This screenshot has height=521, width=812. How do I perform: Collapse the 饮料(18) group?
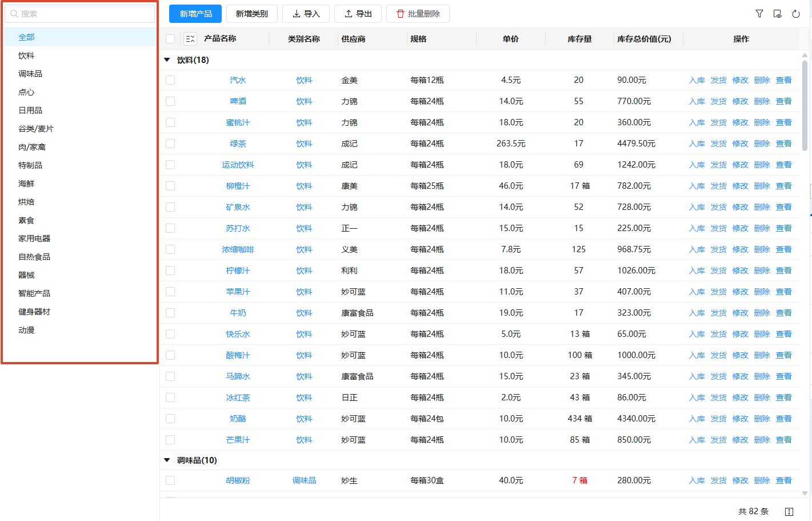click(x=167, y=60)
